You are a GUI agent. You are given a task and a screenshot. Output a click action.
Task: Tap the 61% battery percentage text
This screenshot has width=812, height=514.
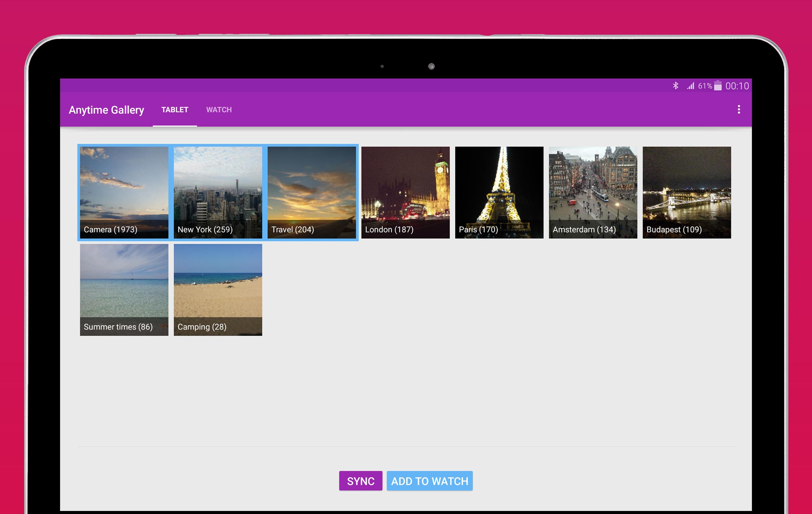pos(705,86)
